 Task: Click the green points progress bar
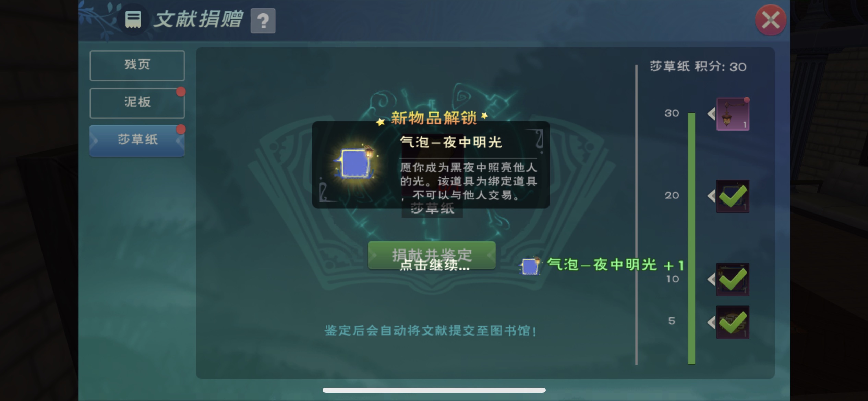(x=691, y=239)
